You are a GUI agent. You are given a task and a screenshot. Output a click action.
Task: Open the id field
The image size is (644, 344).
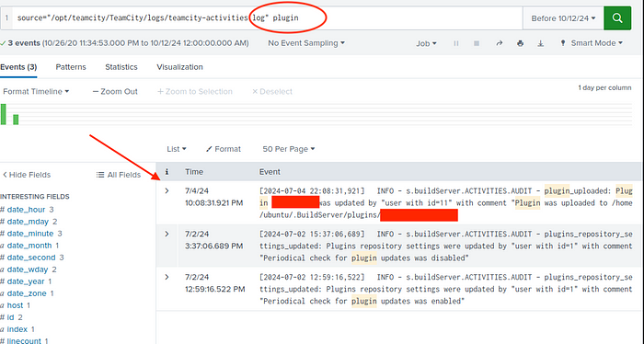point(10,317)
